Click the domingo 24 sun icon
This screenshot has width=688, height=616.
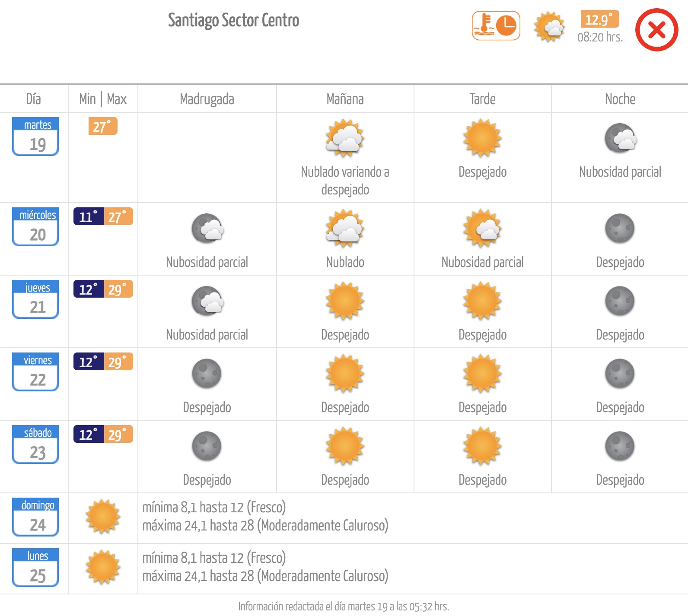click(103, 517)
